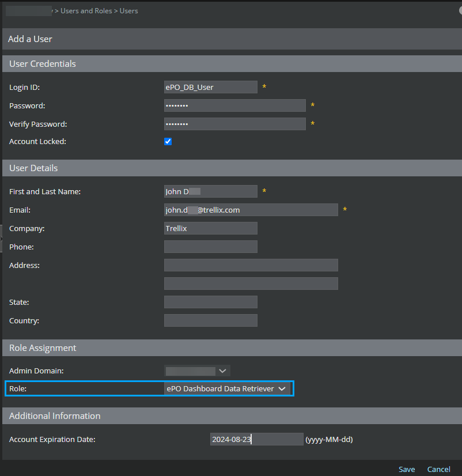The width and height of the screenshot is (462, 476).
Task: Uncheck the Account Locked checkbox
Action: click(x=168, y=141)
